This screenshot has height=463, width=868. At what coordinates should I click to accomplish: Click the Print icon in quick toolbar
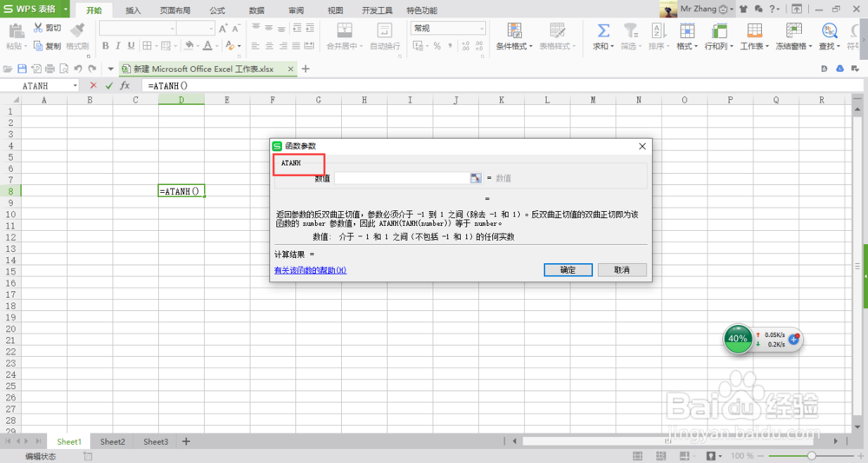click(49, 69)
